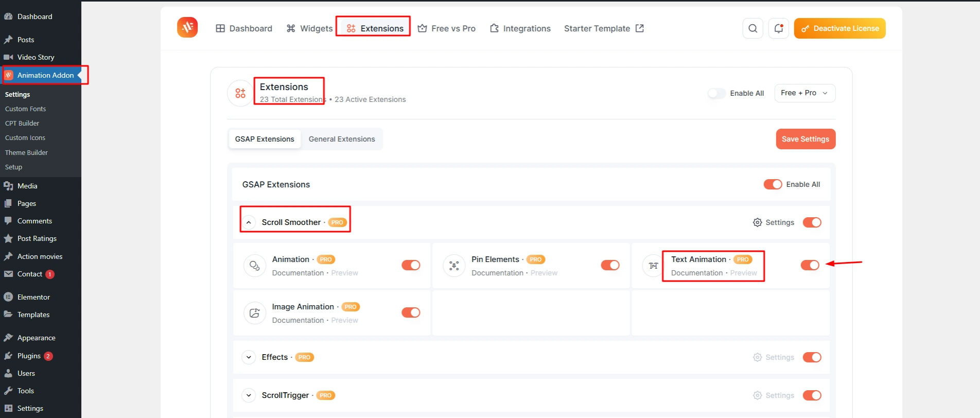Open the Extensions tab
The image size is (980, 418).
[375, 28]
